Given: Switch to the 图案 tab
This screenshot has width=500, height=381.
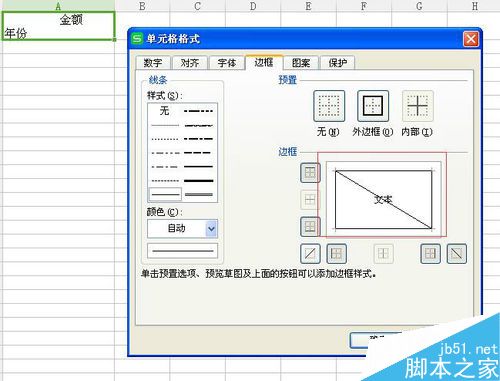Looking at the screenshot, I should (x=301, y=63).
